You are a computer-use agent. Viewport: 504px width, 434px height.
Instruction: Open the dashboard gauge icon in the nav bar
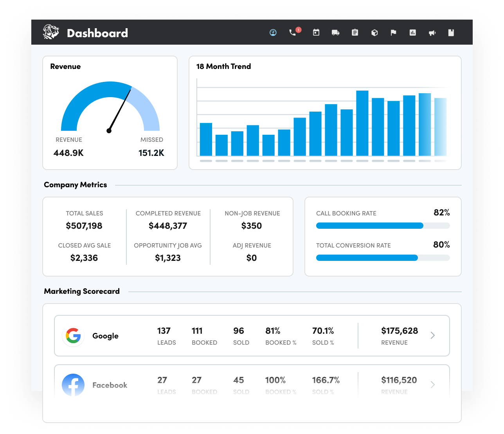coord(273,33)
